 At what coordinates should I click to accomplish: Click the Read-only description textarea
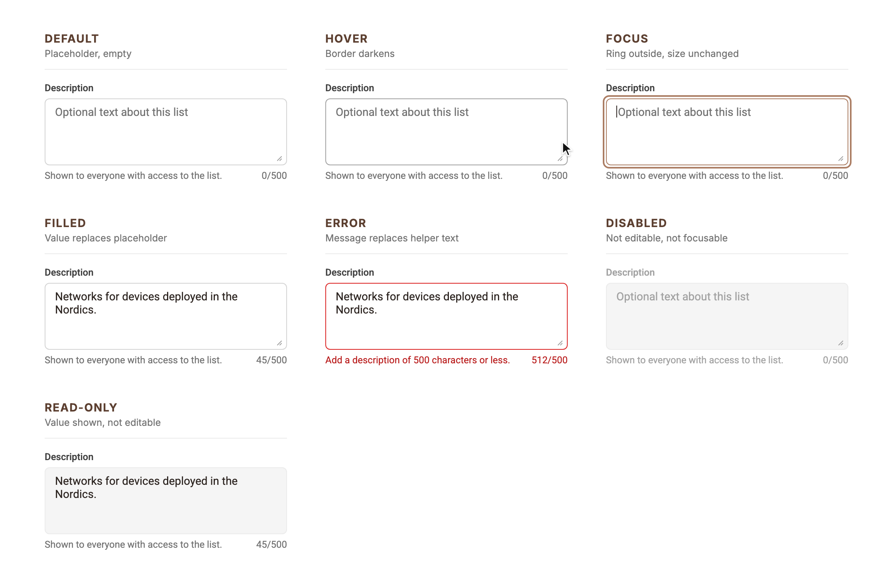[x=166, y=501]
